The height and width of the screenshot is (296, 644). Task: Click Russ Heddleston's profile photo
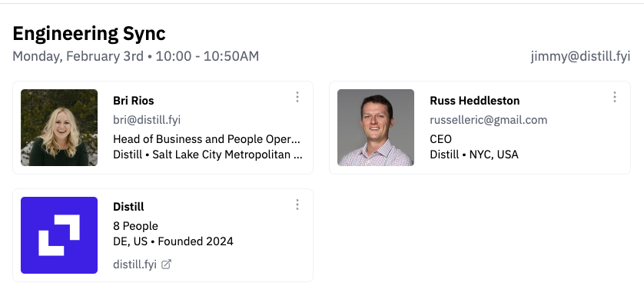pyautogui.click(x=376, y=128)
